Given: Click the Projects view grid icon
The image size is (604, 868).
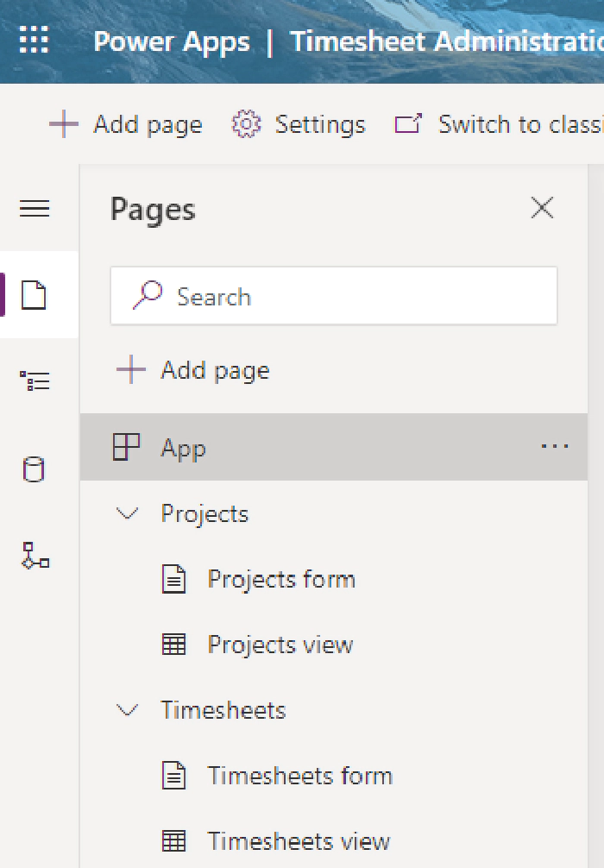Looking at the screenshot, I should 173,645.
